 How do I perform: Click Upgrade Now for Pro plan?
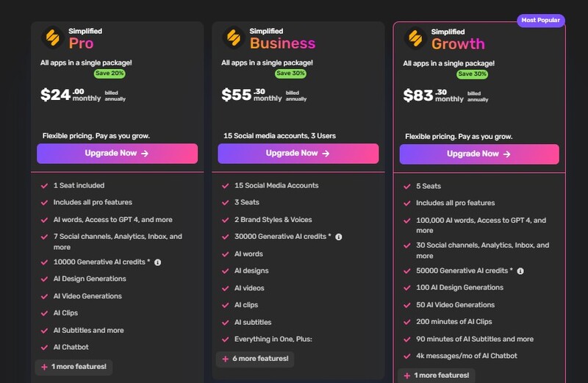coord(118,154)
